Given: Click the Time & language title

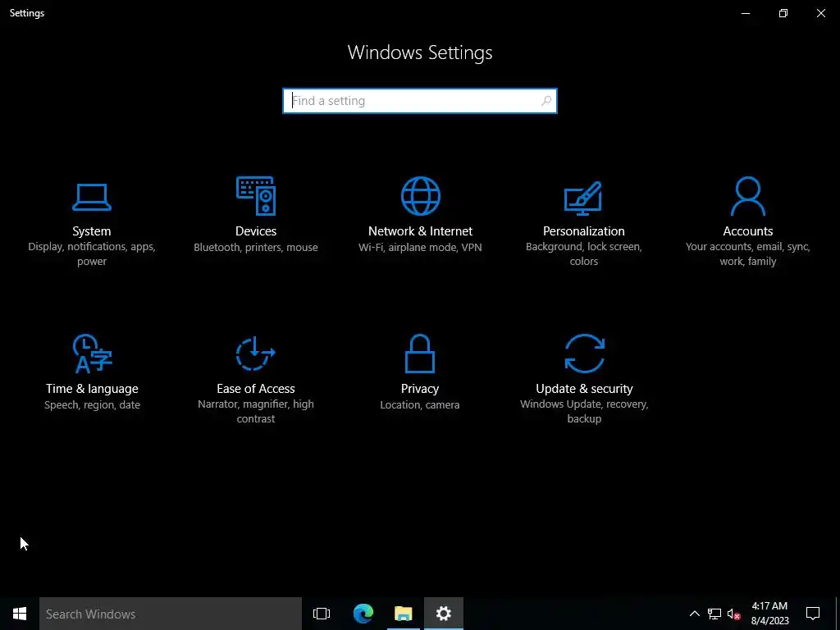Looking at the screenshot, I should pos(92,388).
